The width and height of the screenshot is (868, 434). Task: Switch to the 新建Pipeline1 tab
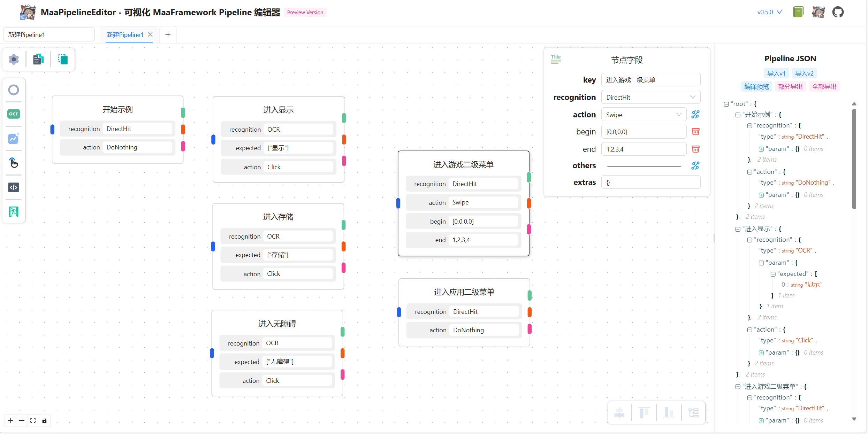[125, 35]
